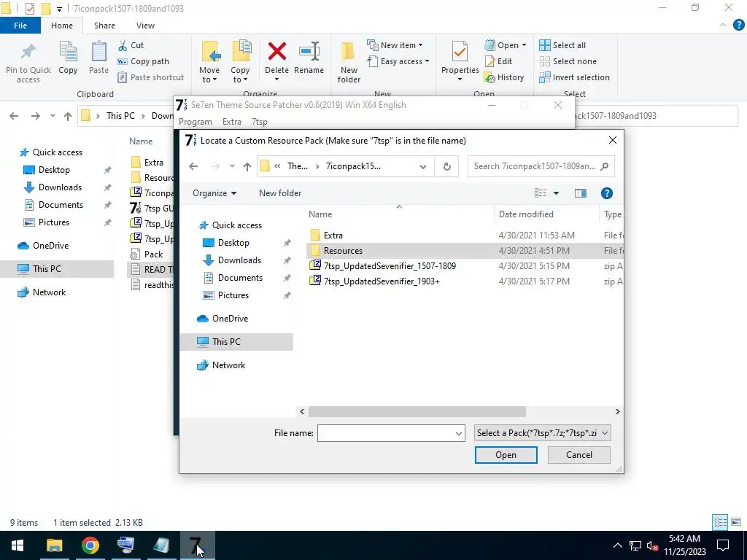
Task: Open Google Chrome from taskbar
Action: 90,545
